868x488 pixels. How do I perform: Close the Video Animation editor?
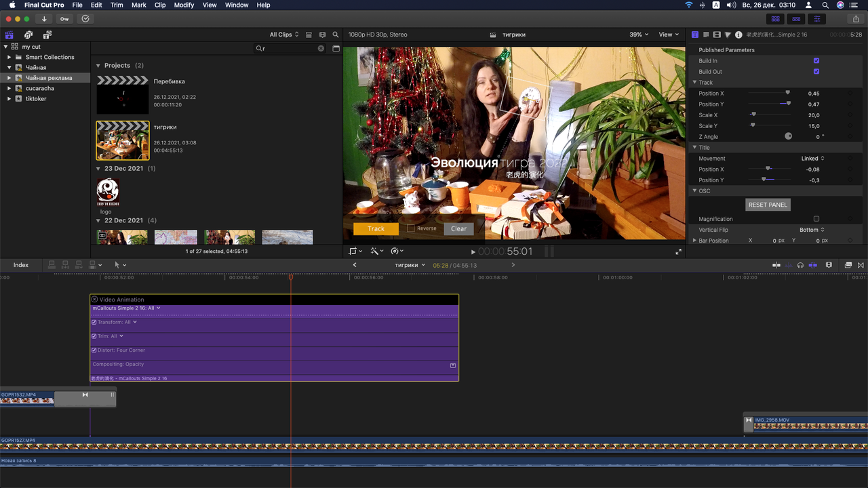click(94, 299)
